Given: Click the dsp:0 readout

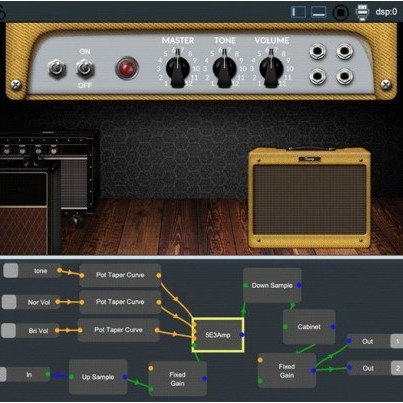Looking at the screenshot, I should (386, 12).
